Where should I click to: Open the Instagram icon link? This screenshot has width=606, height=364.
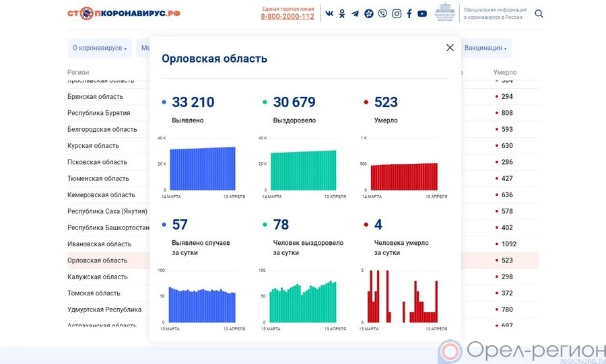(x=397, y=13)
